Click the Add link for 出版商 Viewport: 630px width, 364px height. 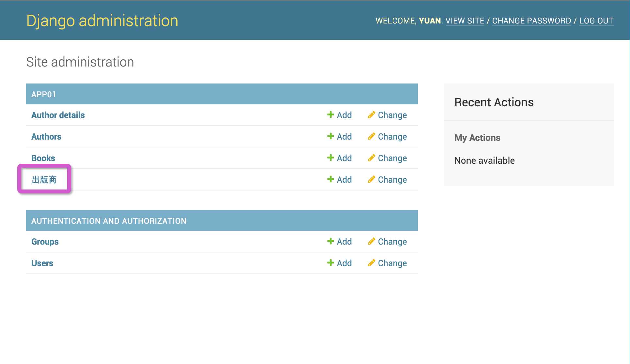pos(344,180)
